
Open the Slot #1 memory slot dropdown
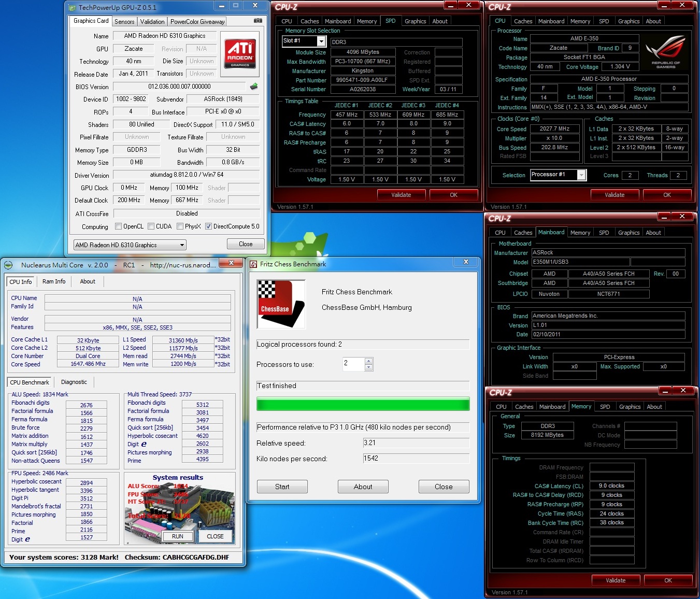304,41
